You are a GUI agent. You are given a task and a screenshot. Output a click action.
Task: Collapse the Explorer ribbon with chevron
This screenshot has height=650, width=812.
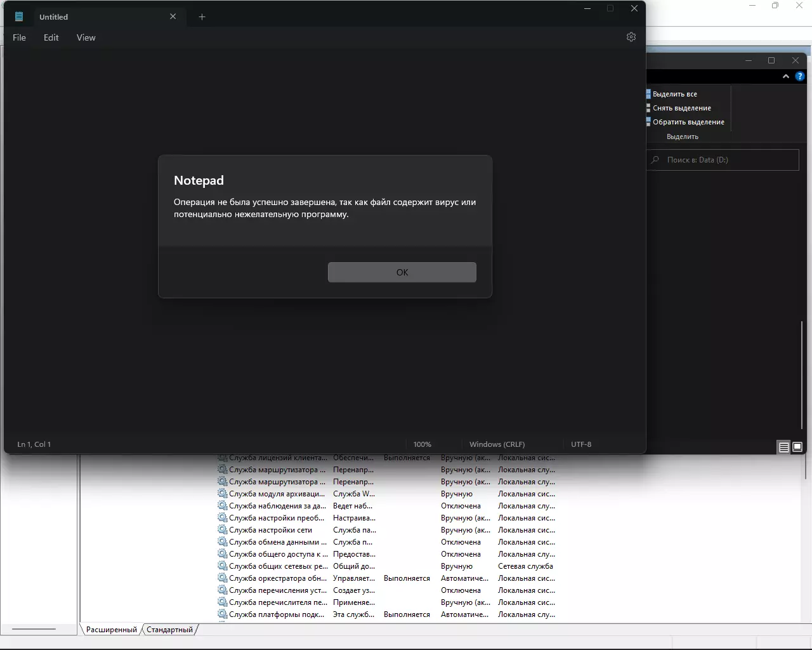coord(786,76)
